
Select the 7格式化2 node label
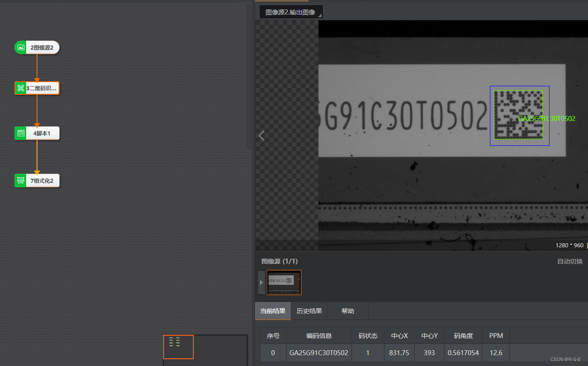(x=42, y=181)
